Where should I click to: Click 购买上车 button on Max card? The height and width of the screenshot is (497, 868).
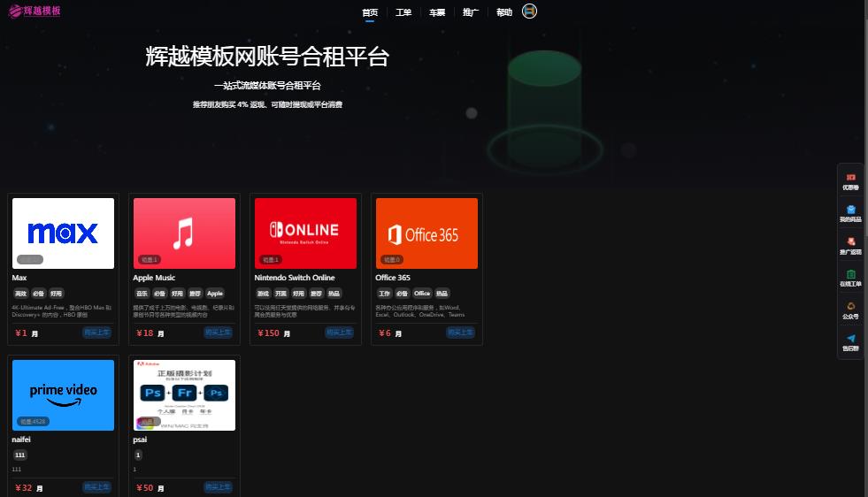click(96, 333)
